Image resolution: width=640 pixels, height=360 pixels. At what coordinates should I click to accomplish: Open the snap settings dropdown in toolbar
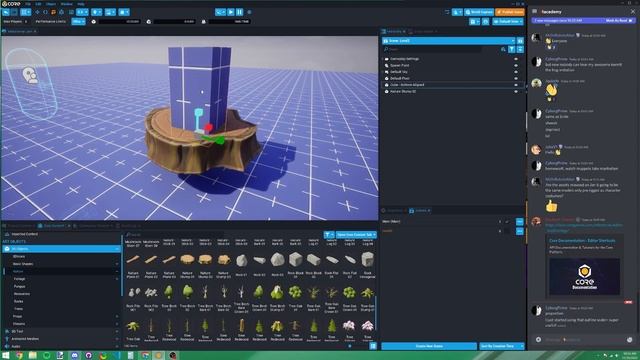pos(82,12)
